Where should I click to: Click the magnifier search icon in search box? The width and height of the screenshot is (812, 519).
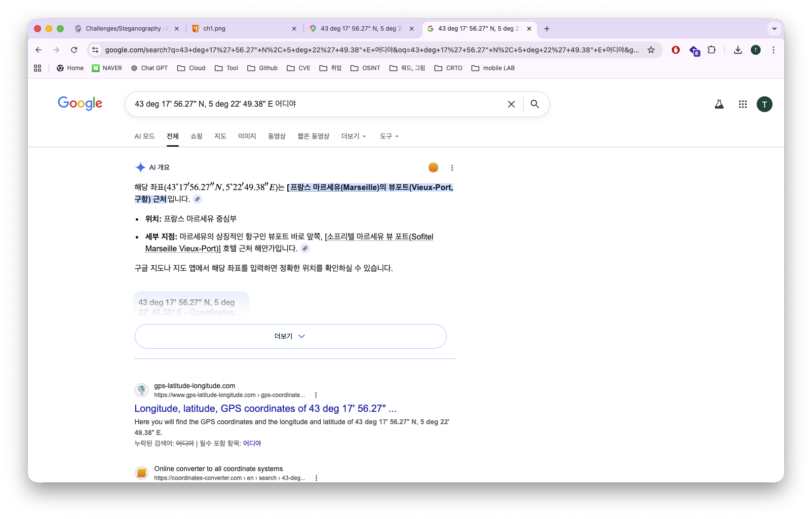(x=535, y=104)
